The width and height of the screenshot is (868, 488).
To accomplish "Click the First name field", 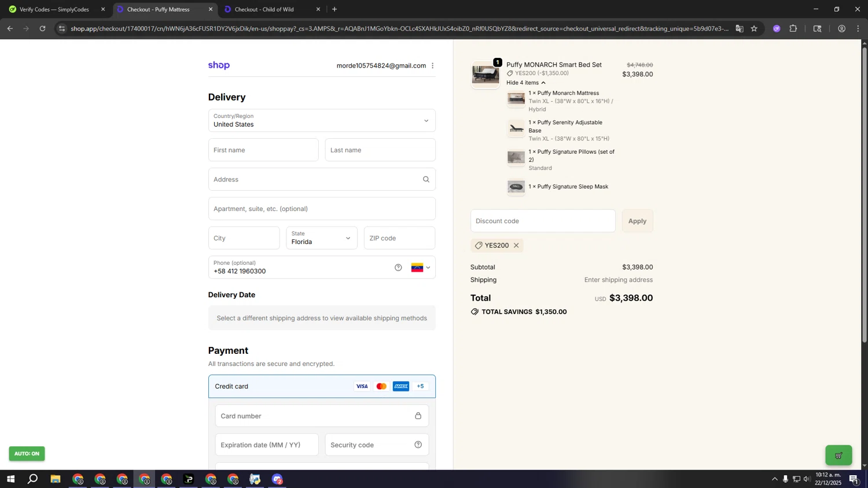I will pos(263,150).
